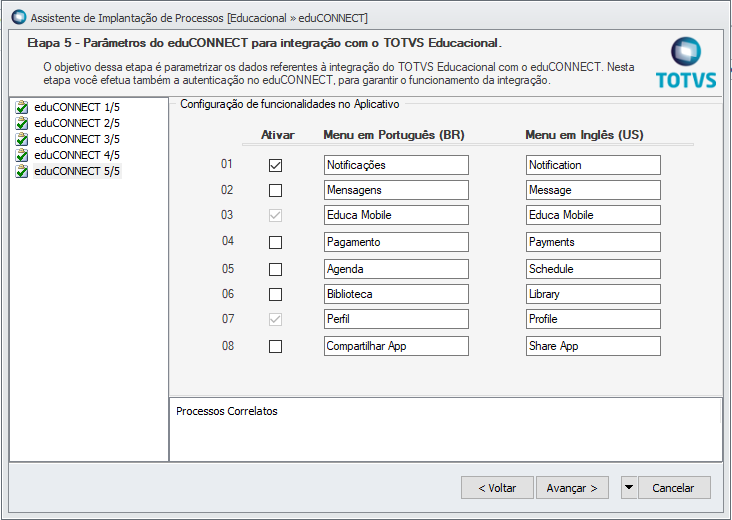This screenshot has height=520, width=732.
Task: Go back with the Voltar button
Action: click(x=497, y=488)
